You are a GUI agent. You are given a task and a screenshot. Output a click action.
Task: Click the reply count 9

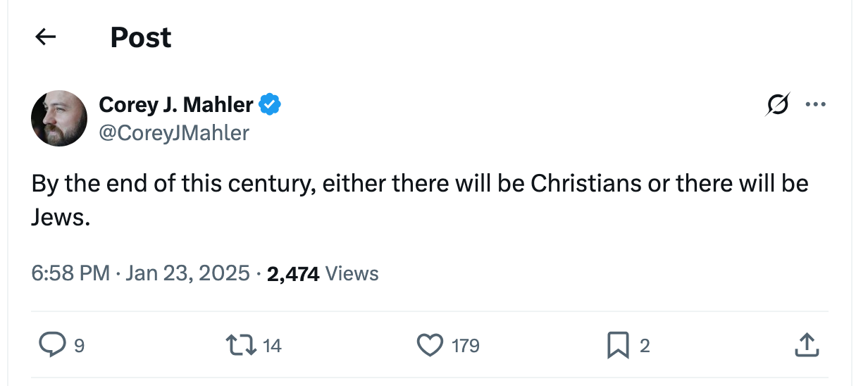79,346
